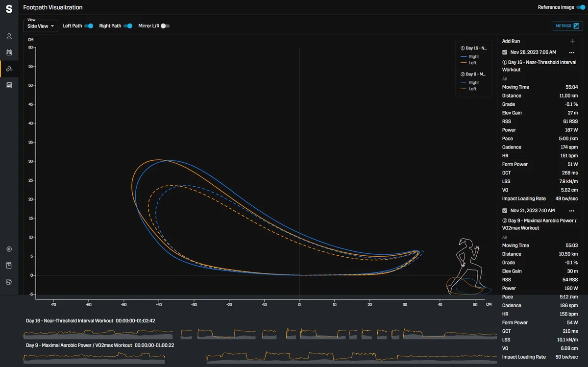Click the 268 ms GCT value

point(570,173)
